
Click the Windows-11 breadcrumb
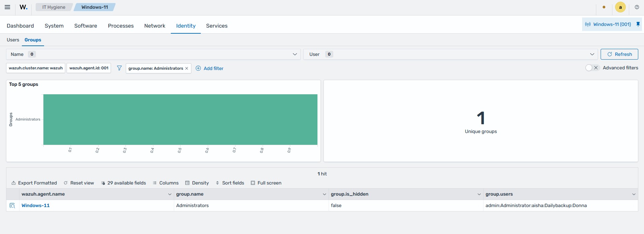[x=94, y=7]
